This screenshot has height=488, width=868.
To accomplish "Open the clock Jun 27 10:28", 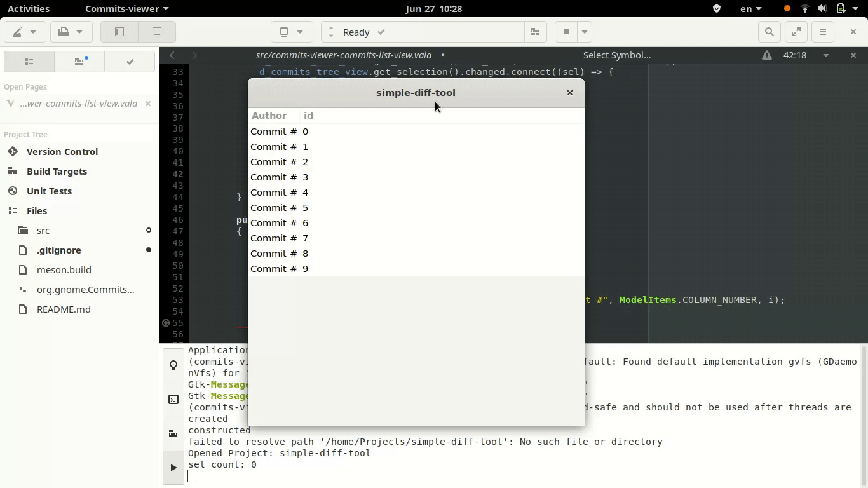I will click(433, 9).
